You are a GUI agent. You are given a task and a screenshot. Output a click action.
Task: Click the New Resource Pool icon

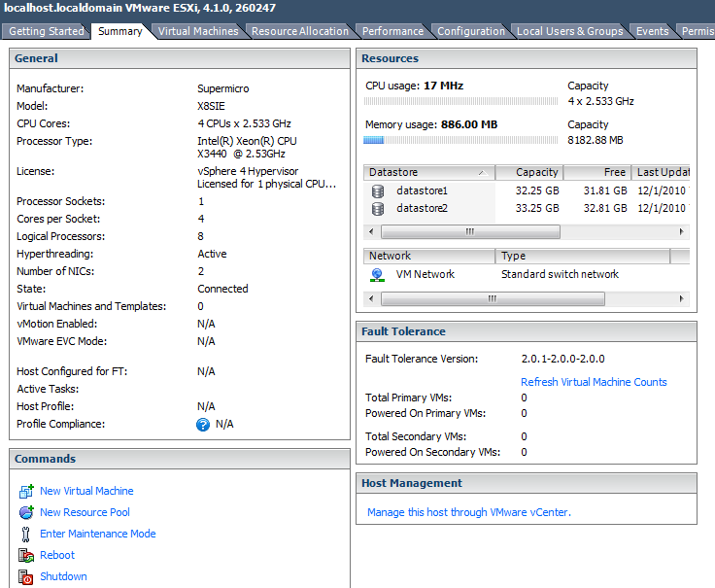(26, 512)
